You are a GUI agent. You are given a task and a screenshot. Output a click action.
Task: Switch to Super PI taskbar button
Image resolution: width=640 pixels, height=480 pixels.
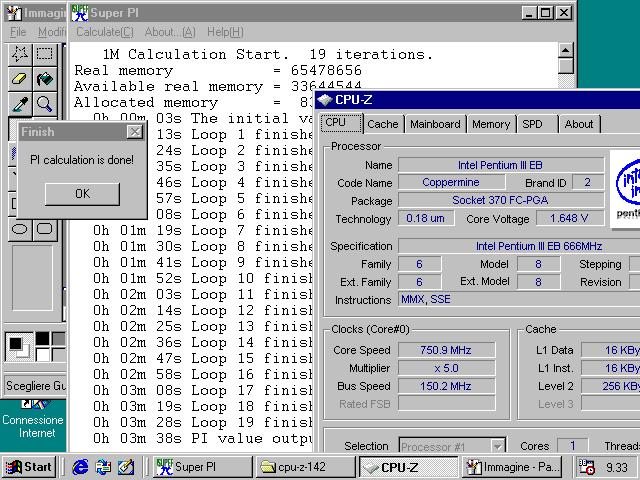(x=203, y=467)
